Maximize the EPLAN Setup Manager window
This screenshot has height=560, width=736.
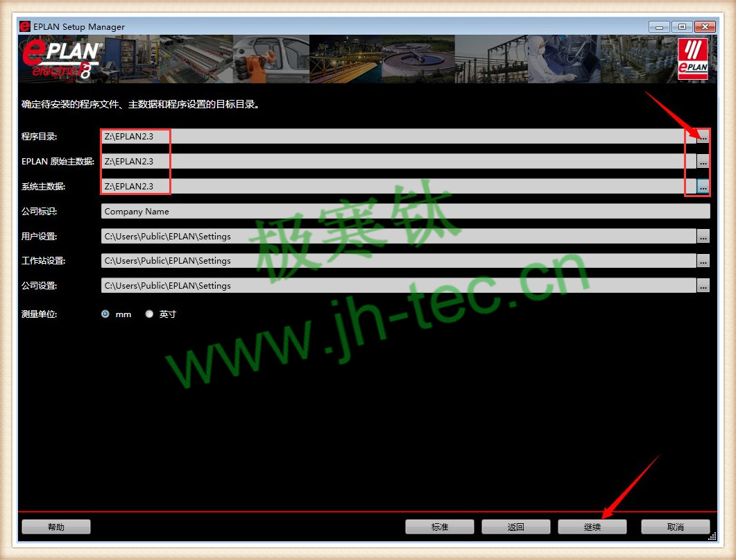click(x=682, y=27)
